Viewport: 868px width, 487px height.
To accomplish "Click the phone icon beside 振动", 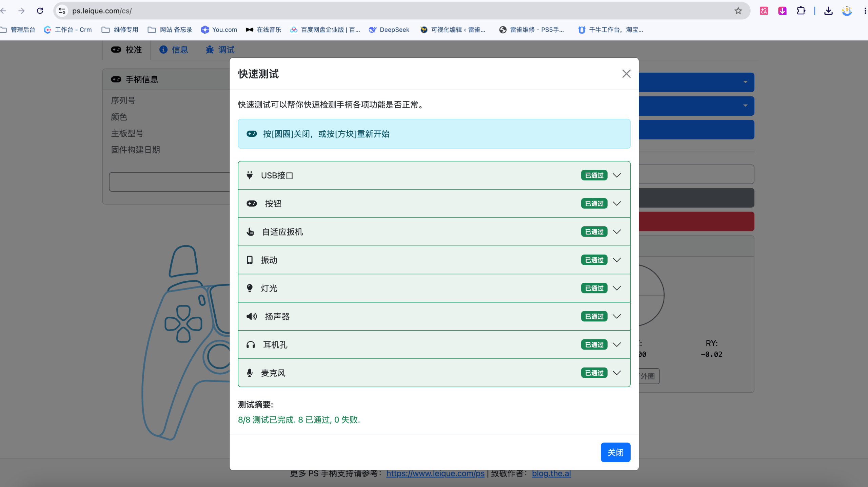I will [250, 260].
